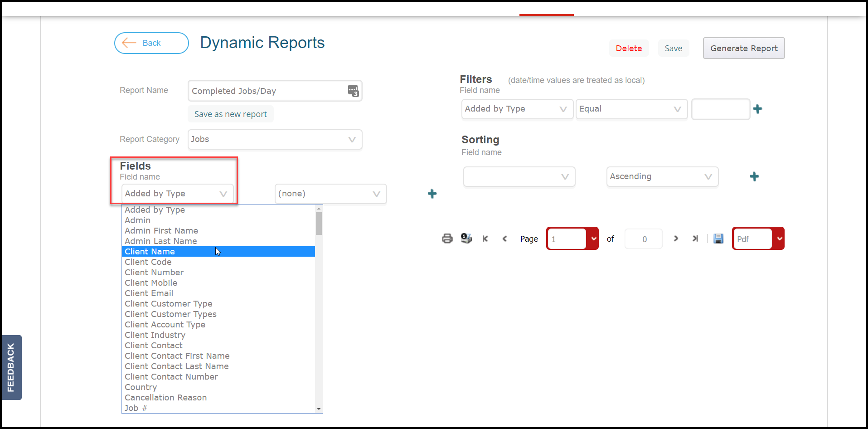
Task: Click the filter value input field
Action: pos(721,109)
